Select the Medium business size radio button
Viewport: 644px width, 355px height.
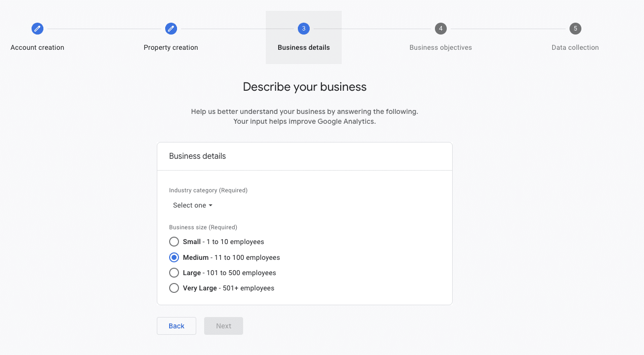174,257
